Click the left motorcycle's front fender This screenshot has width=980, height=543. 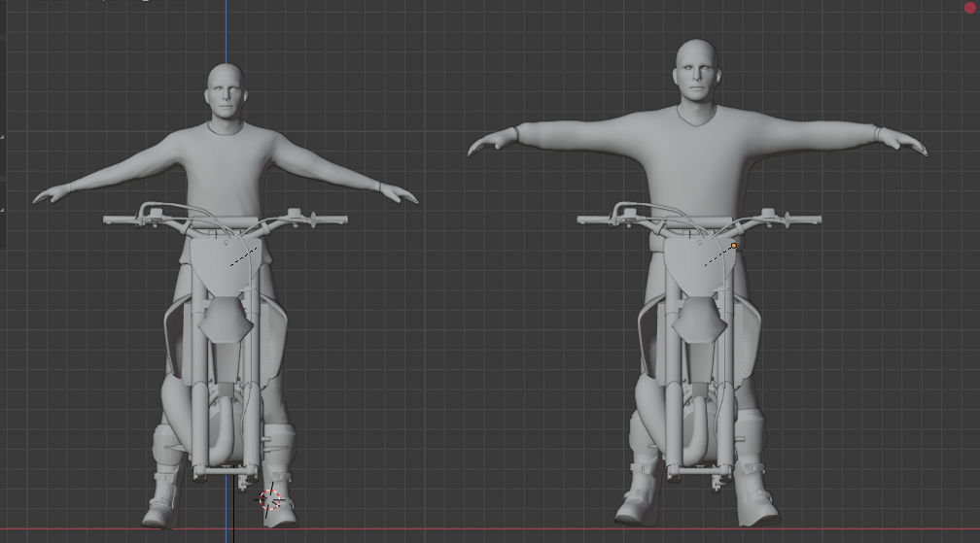pyautogui.click(x=225, y=320)
